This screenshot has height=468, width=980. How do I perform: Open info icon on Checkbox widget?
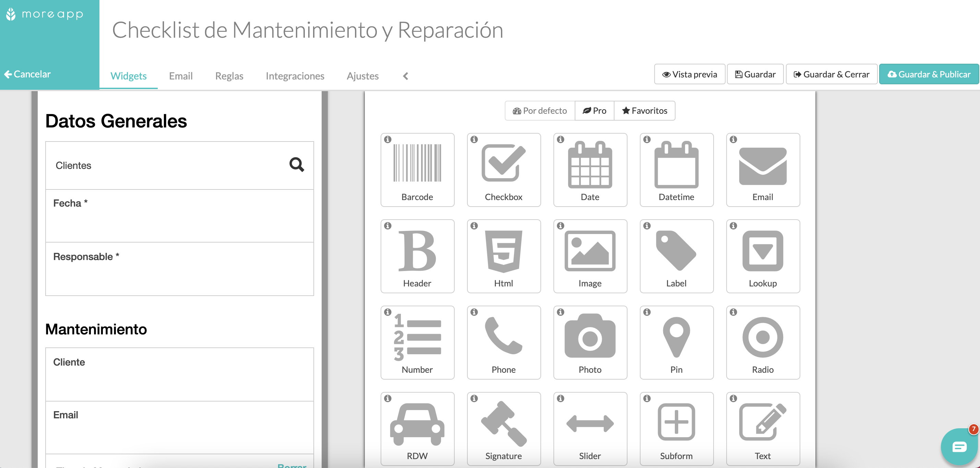click(x=474, y=139)
